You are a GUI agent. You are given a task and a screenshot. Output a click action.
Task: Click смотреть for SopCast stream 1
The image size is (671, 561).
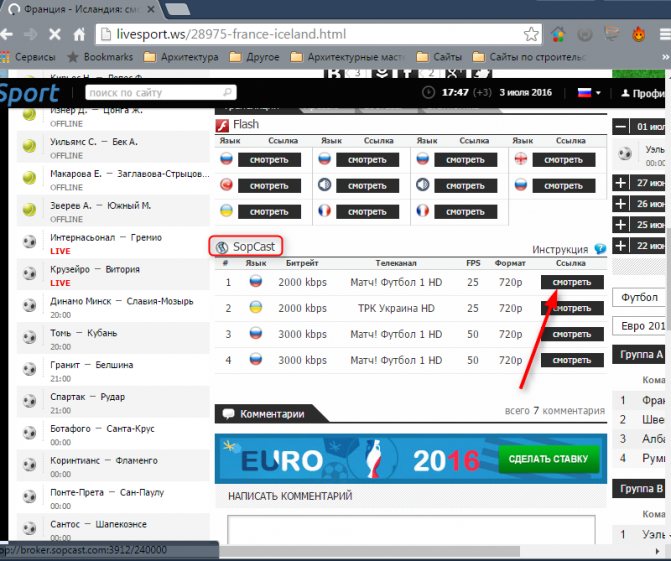(572, 282)
